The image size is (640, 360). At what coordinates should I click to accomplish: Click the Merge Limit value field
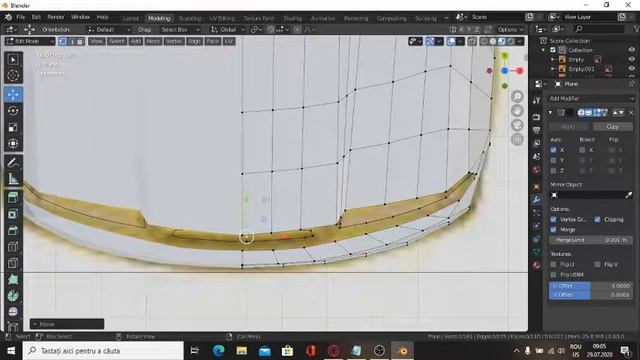coord(591,240)
